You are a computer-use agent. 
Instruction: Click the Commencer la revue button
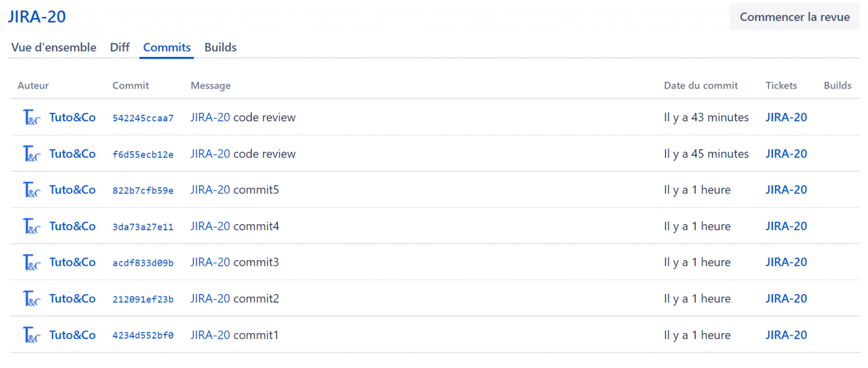coord(794,17)
